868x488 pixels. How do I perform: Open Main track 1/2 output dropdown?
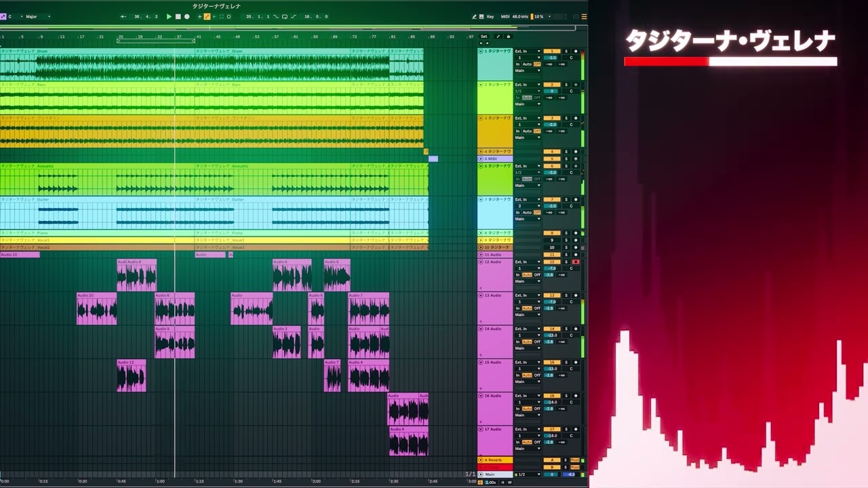coord(528,474)
